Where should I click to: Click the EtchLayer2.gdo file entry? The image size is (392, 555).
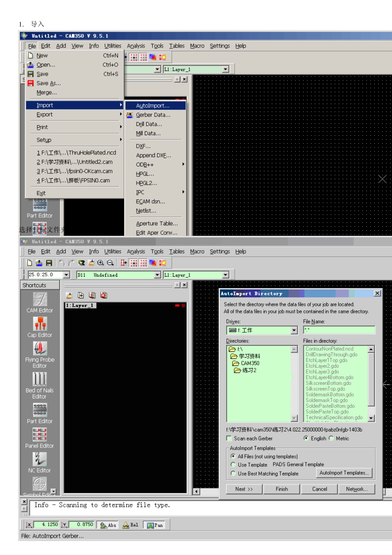[x=322, y=366]
